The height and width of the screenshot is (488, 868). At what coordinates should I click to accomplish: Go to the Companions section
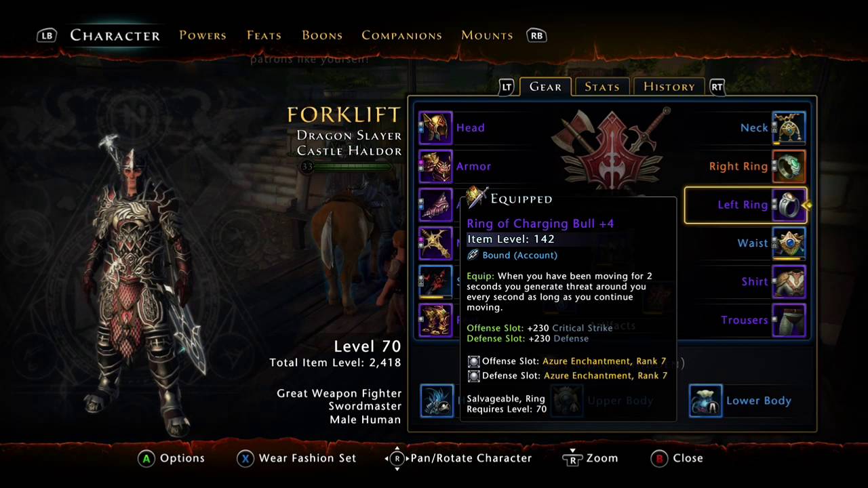(x=401, y=35)
